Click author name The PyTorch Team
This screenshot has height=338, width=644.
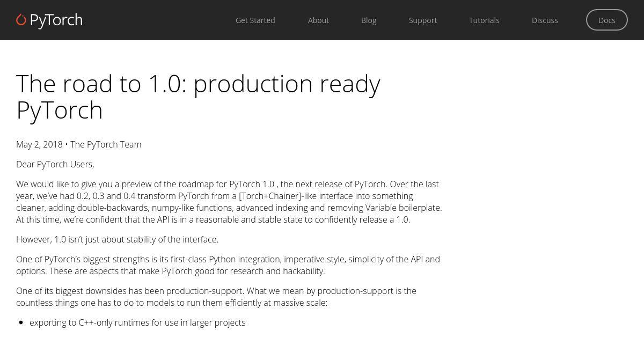tap(106, 144)
